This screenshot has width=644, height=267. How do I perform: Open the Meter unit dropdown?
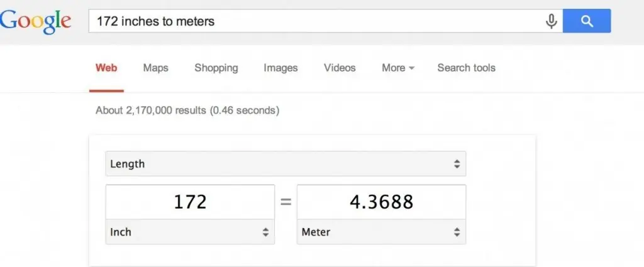tap(381, 232)
